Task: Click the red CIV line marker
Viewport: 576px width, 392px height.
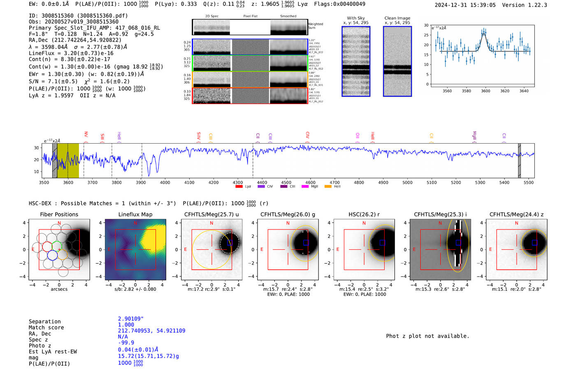Action: pos(307,137)
